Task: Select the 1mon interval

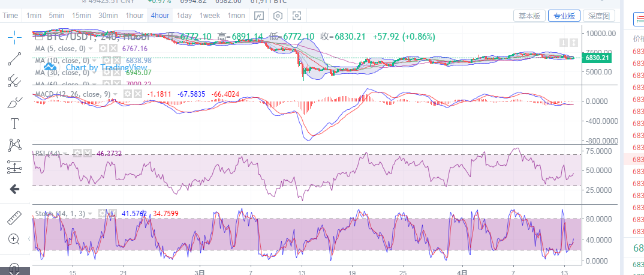Action: 236,16
